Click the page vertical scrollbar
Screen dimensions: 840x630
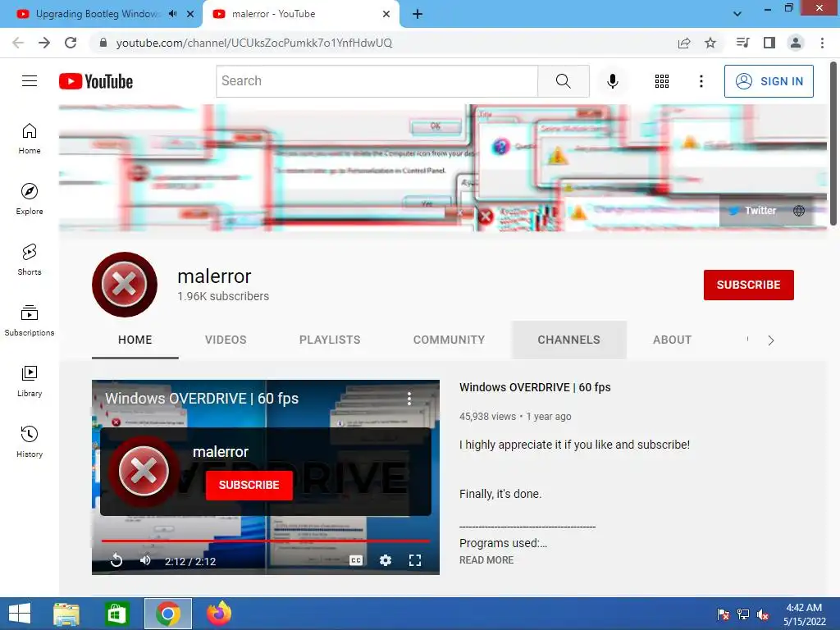pyautogui.click(x=833, y=143)
